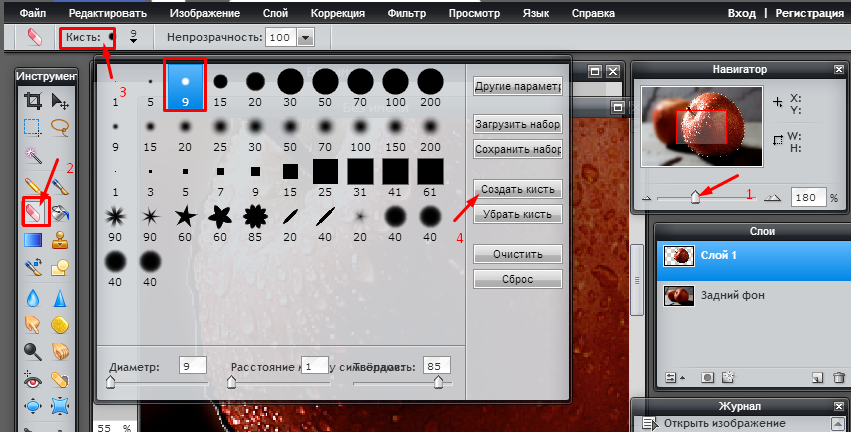This screenshot has height=432, width=851.
Task: Open the brush picker next to Кисть
Action: point(110,37)
